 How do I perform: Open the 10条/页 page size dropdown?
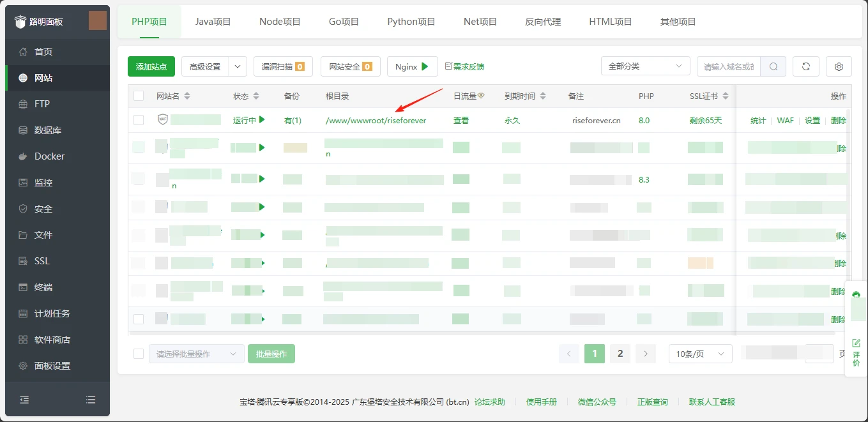tap(701, 354)
